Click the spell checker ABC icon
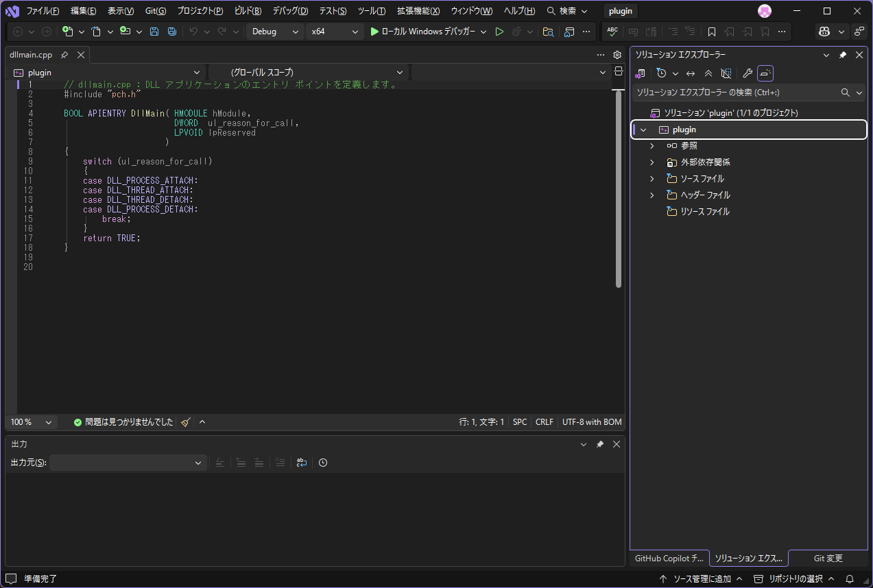This screenshot has width=873, height=588. point(612,32)
